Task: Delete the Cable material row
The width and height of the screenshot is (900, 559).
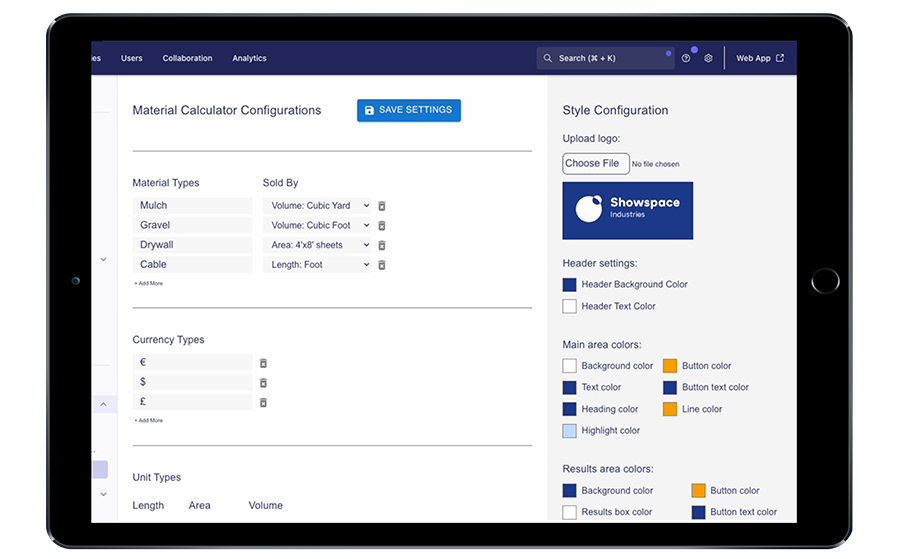Action: tap(382, 265)
